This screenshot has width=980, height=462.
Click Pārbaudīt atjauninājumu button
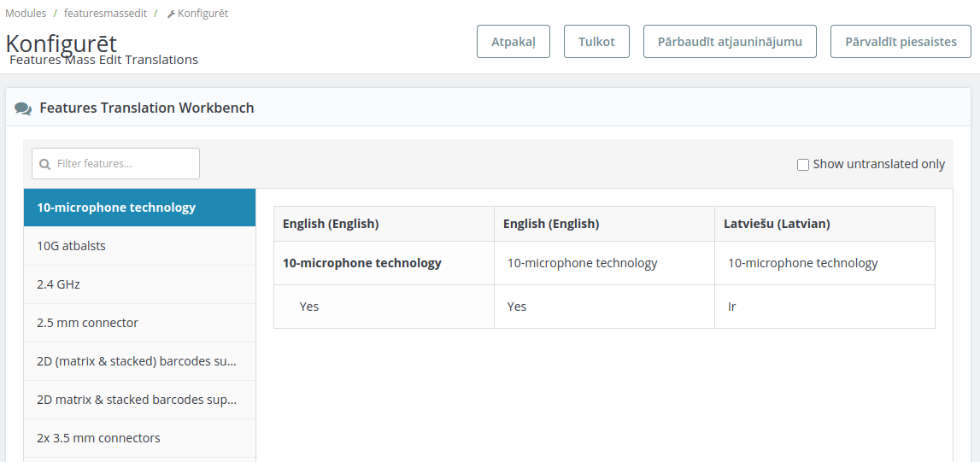point(729,42)
